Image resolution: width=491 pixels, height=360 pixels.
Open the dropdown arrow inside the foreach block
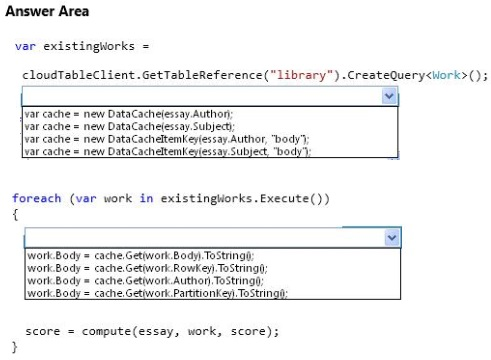coord(392,238)
